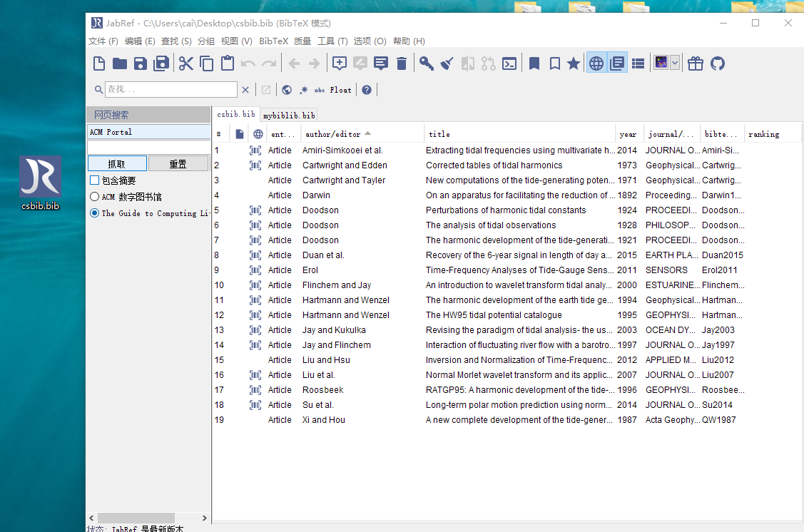Click URL globe column header icon
This screenshot has width=804, height=532.
click(x=258, y=134)
